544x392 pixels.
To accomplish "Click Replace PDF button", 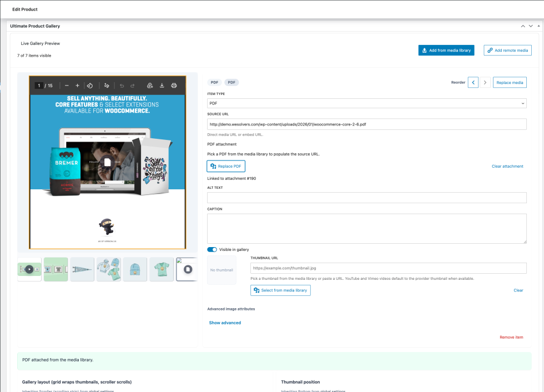I will click(226, 166).
